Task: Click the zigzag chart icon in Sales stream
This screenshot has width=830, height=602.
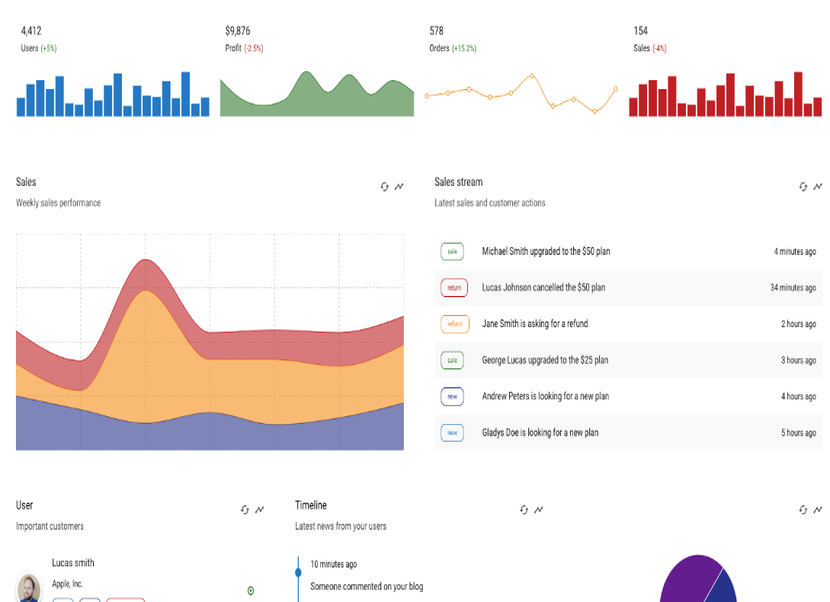Action: point(818,186)
